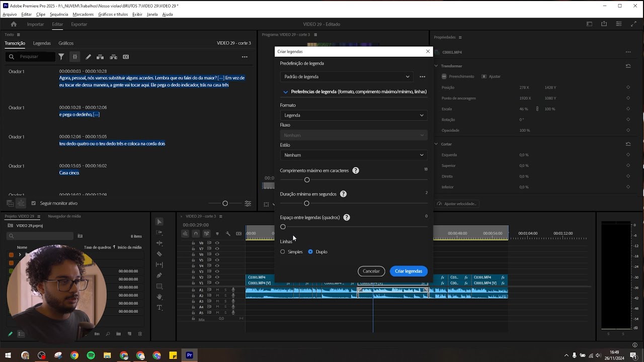Image resolution: width=644 pixels, height=362 pixels.
Task: Select the Selection arrow tool in timeline tools
Action: 159,222
